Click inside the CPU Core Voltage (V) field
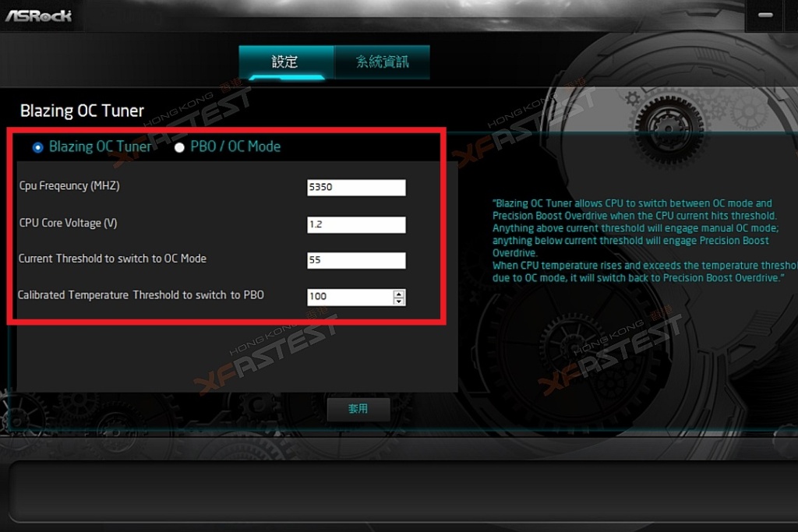This screenshot has height=532, width=798. [x=356, y=224]
